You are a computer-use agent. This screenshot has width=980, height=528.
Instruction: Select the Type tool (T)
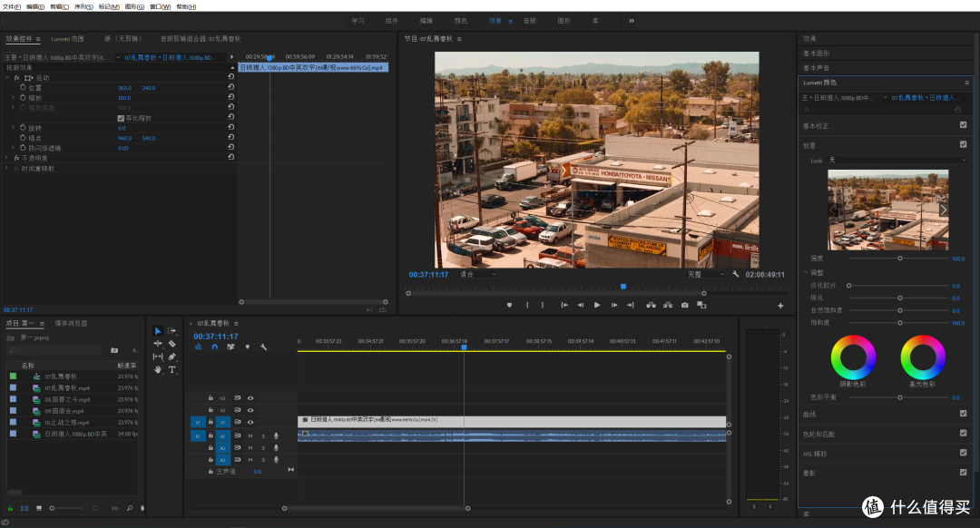click(x=171, y=369)
